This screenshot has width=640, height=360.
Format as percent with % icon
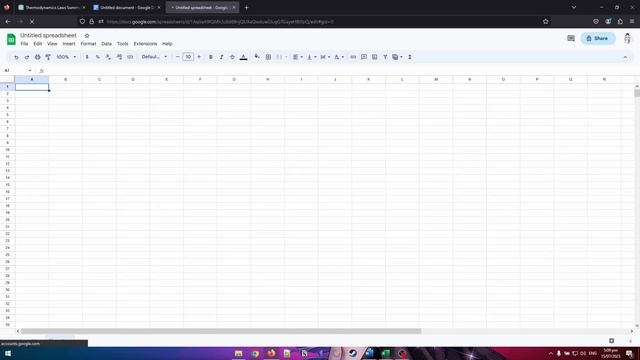point(98,57)
